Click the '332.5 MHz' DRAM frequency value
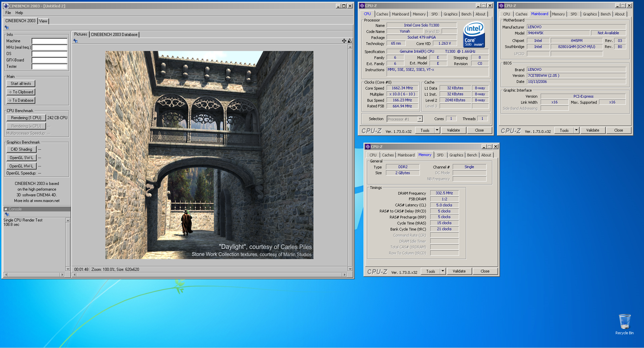The image size is (644, 348). tap(444, 193)
